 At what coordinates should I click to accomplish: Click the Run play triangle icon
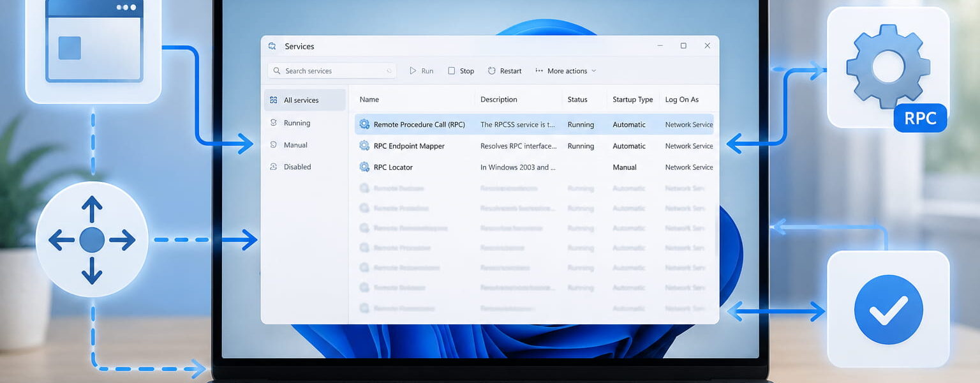click(413, 71)
